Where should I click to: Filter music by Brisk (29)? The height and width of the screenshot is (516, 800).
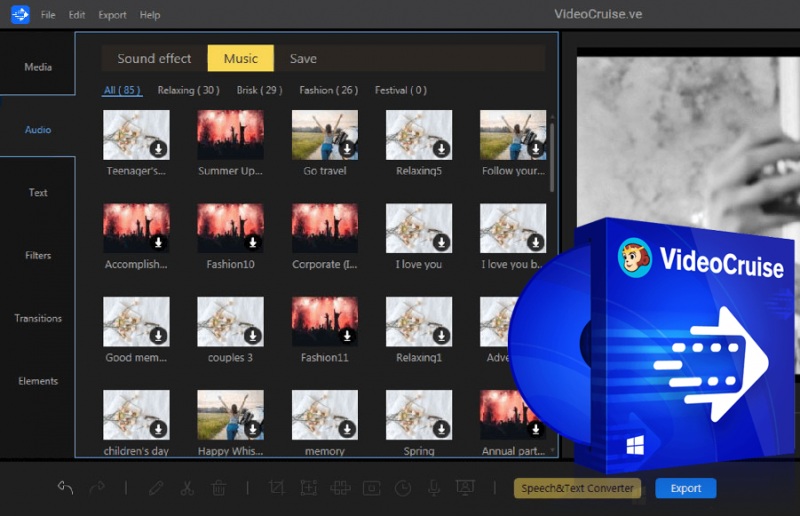(259, 90)
